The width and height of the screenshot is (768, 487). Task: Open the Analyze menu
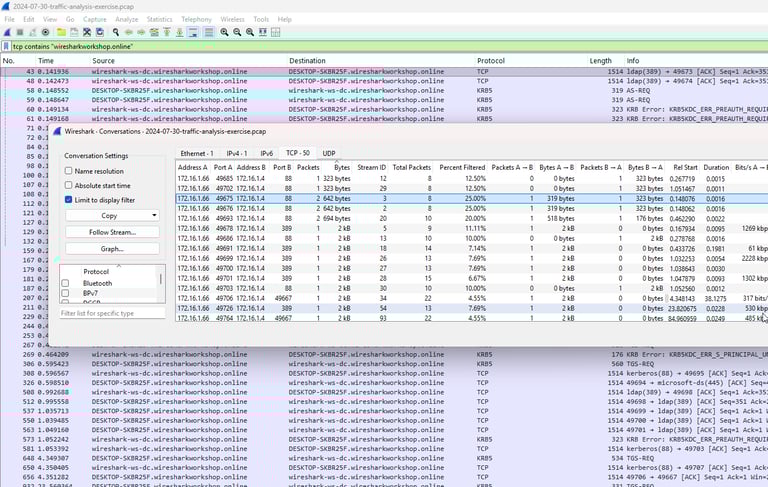pos(126,19)
